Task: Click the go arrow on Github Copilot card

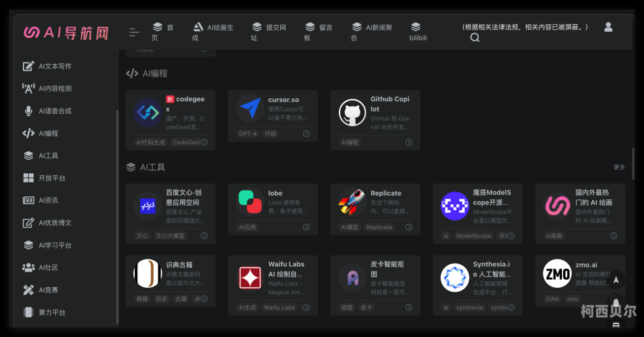Action: [409, 142]
